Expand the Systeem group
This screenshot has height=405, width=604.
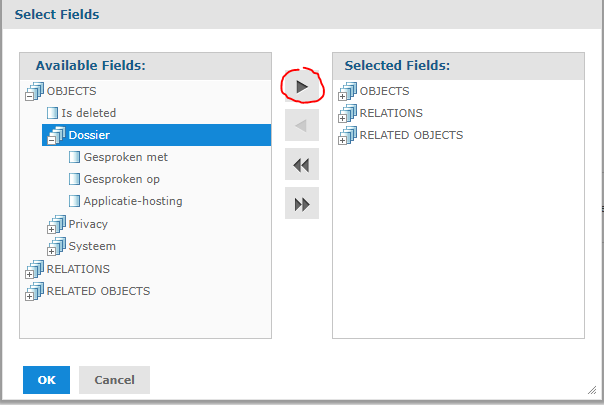tap(51, 252)
